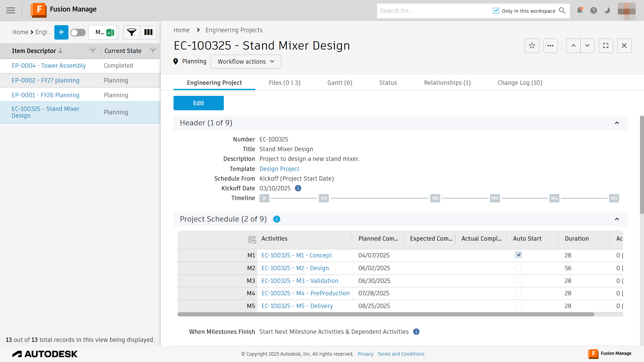Open EP-0001 - FY26 Planning
644x362 pixels.
(x=45, y=95)
